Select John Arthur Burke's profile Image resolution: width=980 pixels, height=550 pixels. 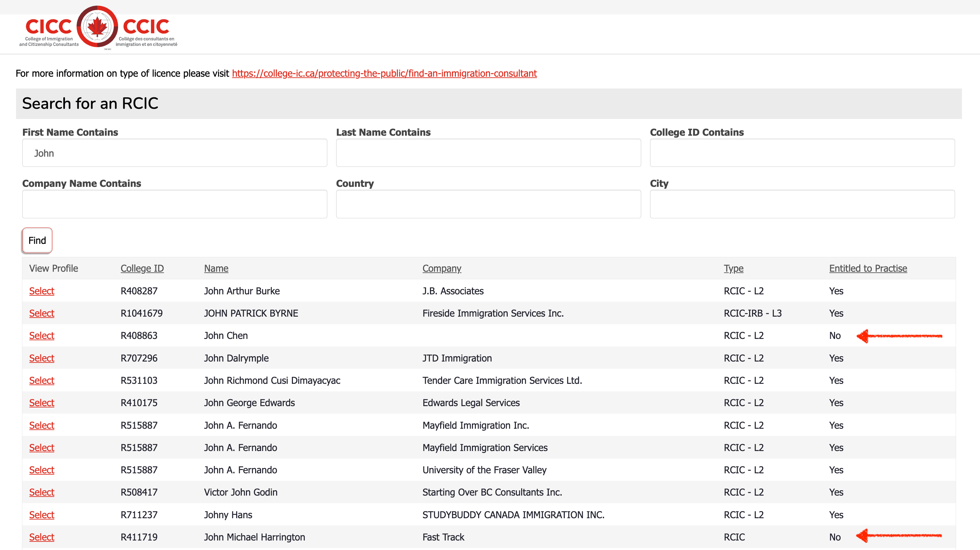pyautogui.click(x=41, y=291)
